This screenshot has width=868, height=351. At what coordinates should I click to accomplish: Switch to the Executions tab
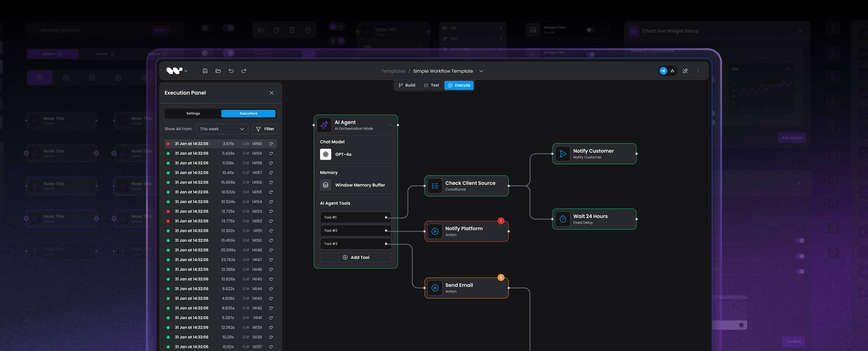coord(248,113)
